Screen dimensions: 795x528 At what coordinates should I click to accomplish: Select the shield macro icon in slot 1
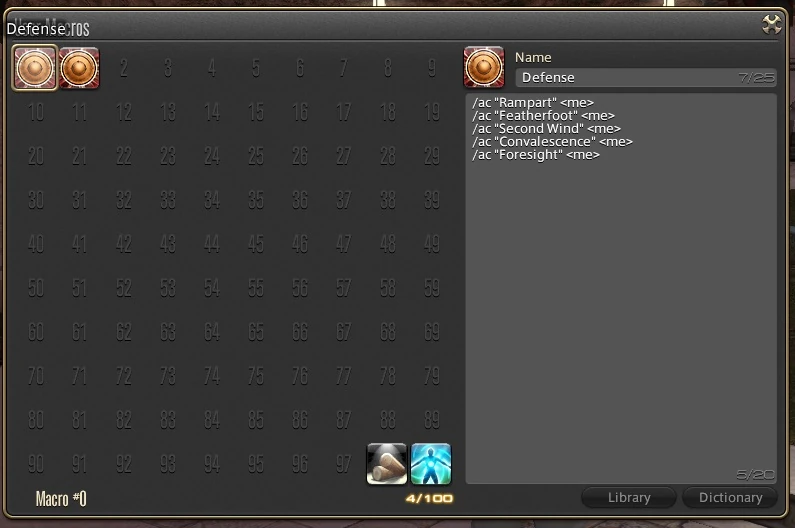[79, 68]
